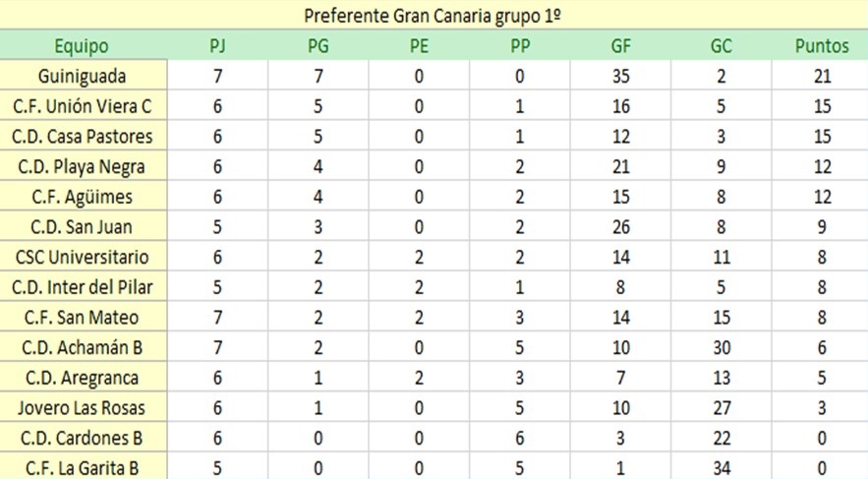
Task: Select Guiniguada's 21 points cell
Action: point(822,76)
